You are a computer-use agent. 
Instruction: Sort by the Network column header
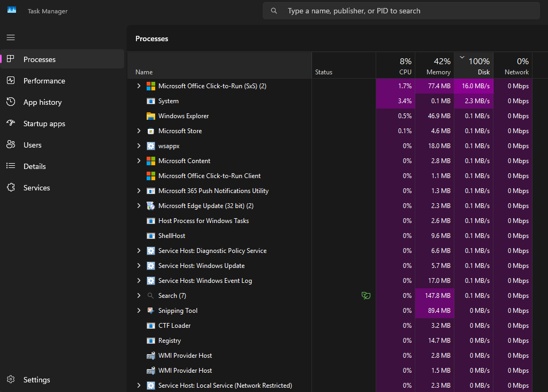(513, 66)
